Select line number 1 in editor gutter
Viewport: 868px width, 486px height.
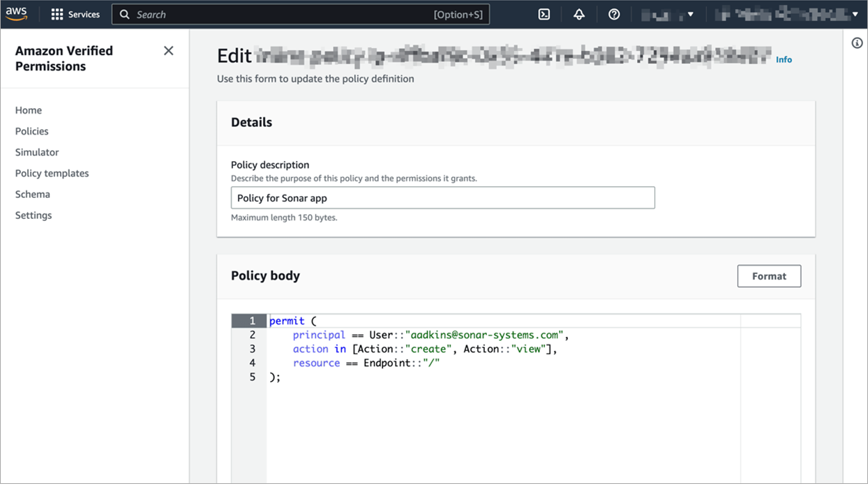click(x=252, y=321)
